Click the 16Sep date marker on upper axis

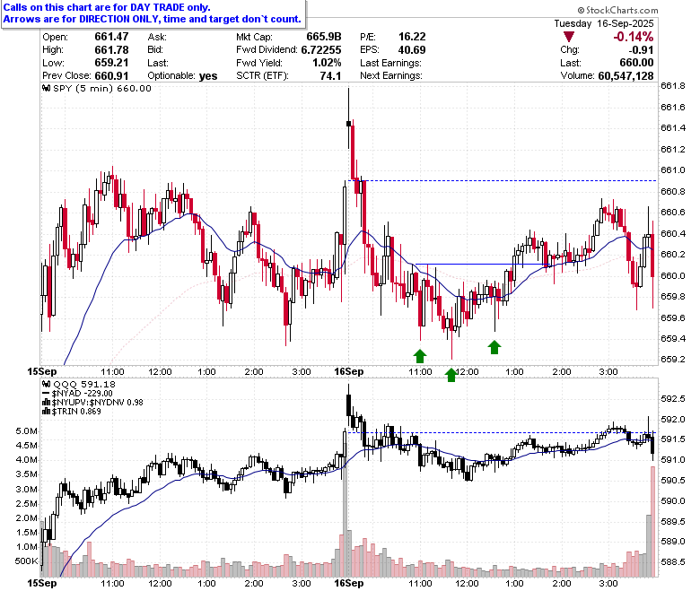[x=349, y=371]
